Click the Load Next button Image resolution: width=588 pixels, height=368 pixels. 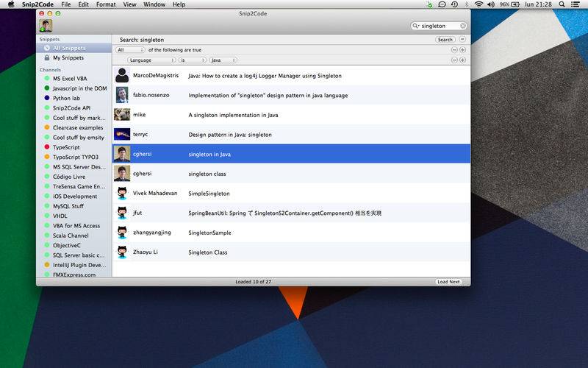point(448,282)
